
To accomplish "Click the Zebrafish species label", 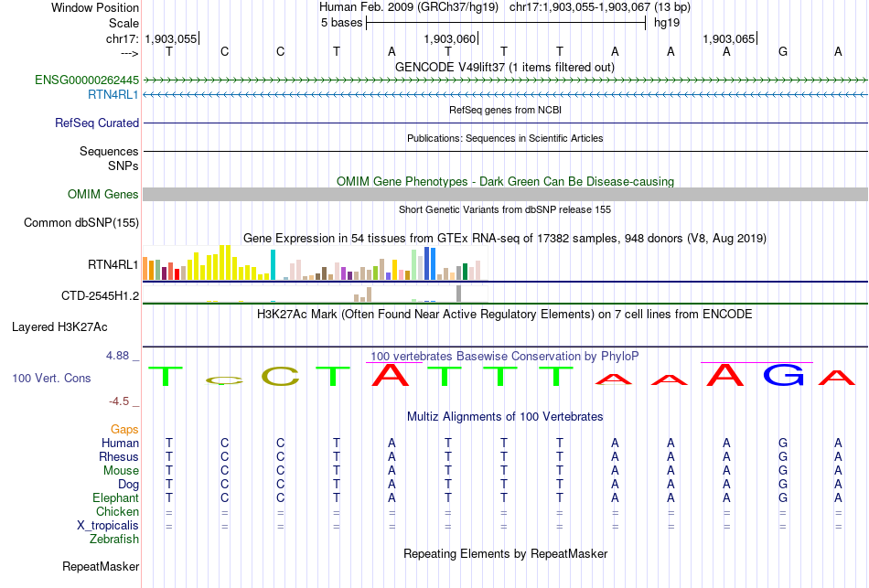I will pos(114,540).
